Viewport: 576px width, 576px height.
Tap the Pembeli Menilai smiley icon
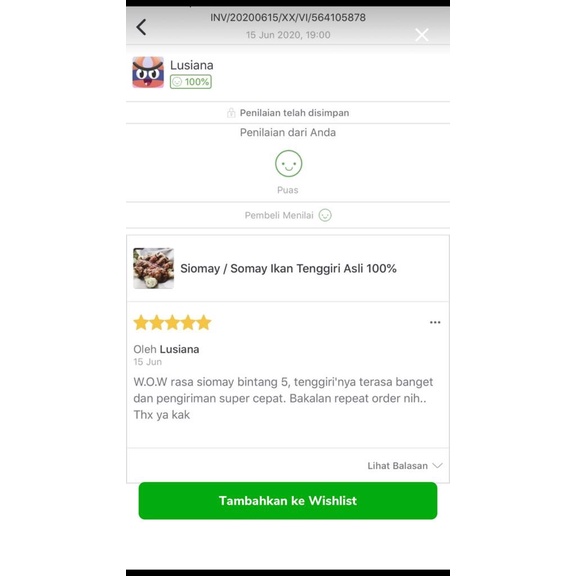point(325,215)
